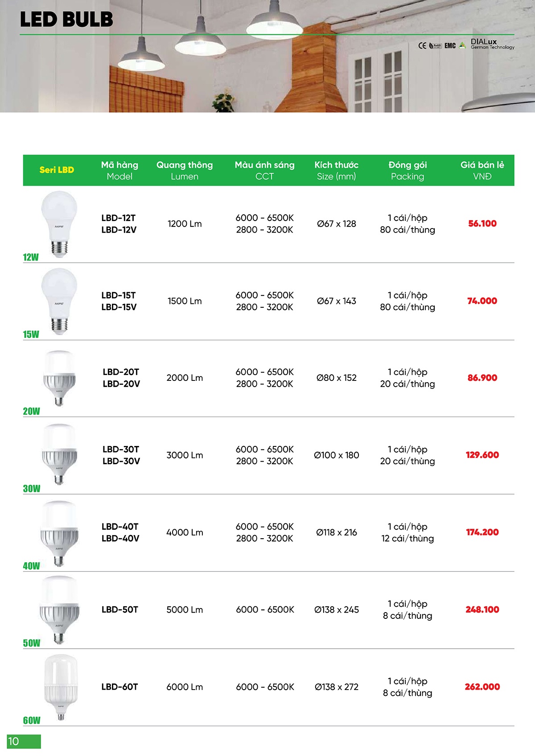
Task: Click the Giá bán lẻ VNĐ header
Action: click(482, 170)
